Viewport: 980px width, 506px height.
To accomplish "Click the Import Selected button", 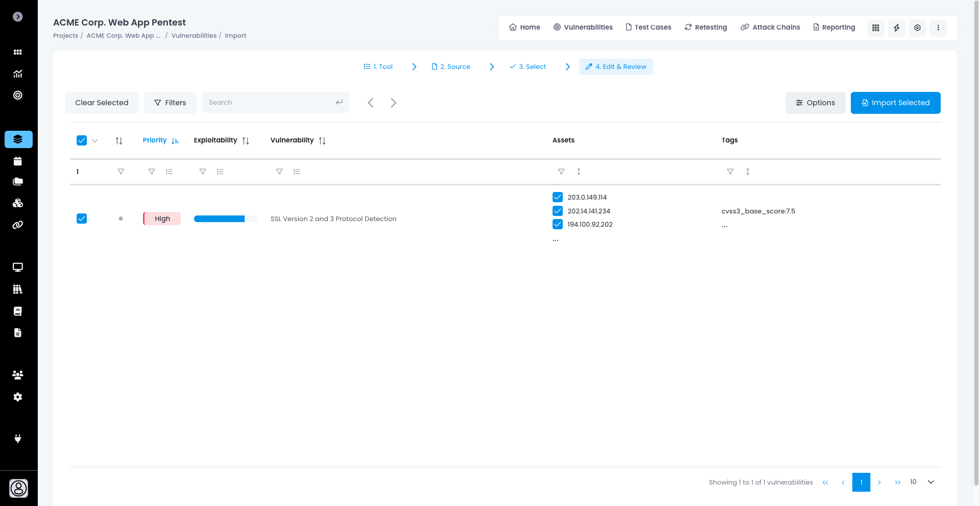I will 895,103.
